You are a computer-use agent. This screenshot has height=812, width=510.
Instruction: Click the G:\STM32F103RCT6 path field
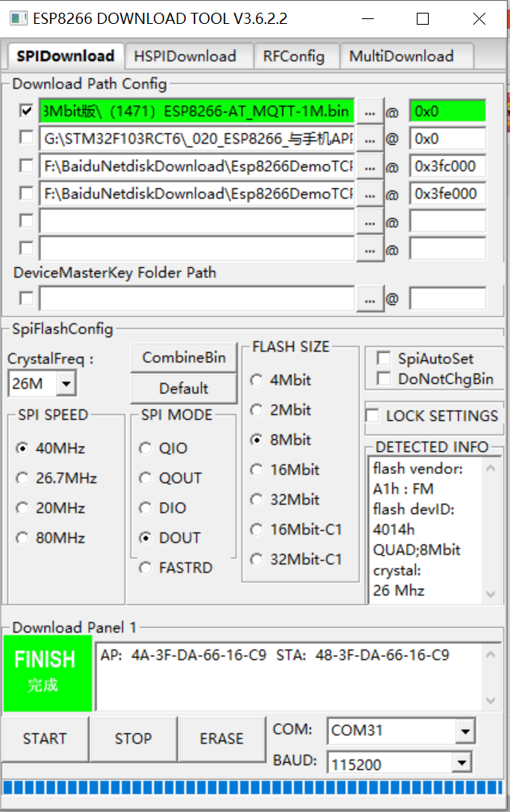pyautogui.click(x=197, y=139)
